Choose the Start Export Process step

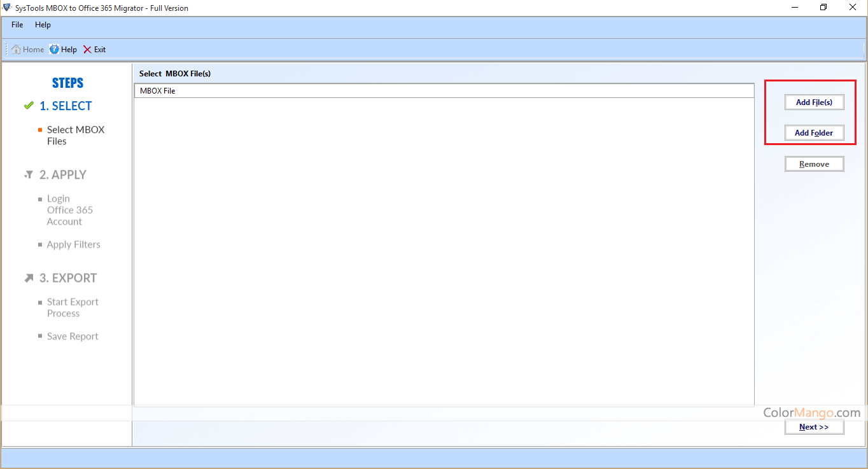(73, 307)
